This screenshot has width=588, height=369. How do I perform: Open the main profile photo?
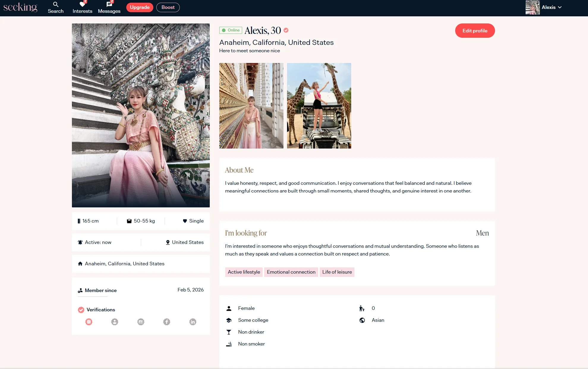(141, 115)
